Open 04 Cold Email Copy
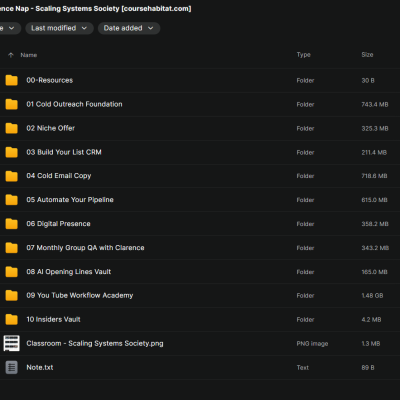The image size is (400, 400). [x=59, y=176]
